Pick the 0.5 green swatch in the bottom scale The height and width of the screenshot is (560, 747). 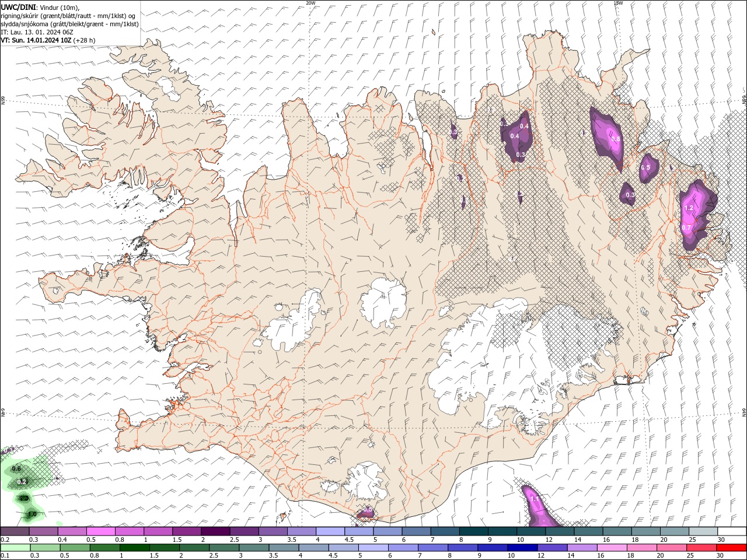tap(74, 548)
